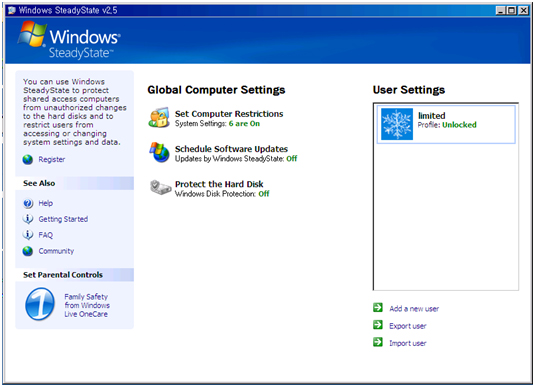Click the SteadyState title bar app icon
Screen dimensions: 535x387
point(12,10)
